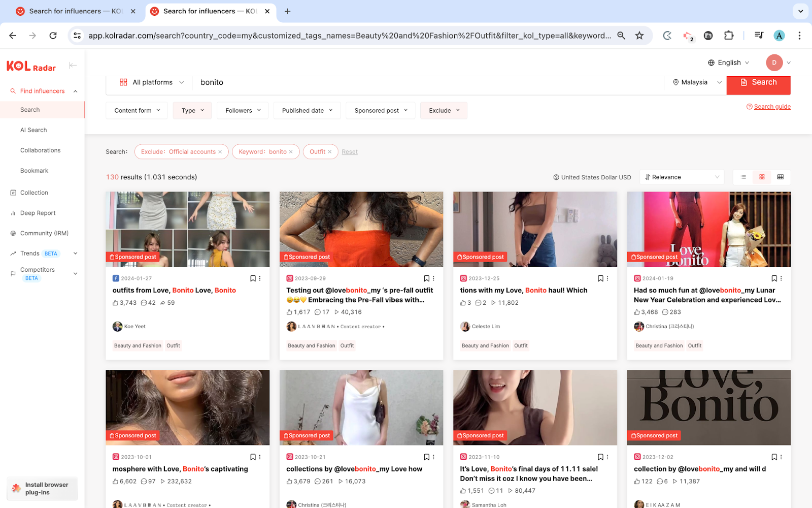Expand the Type filter
812x508 pixels.
(x=192, y=110)
